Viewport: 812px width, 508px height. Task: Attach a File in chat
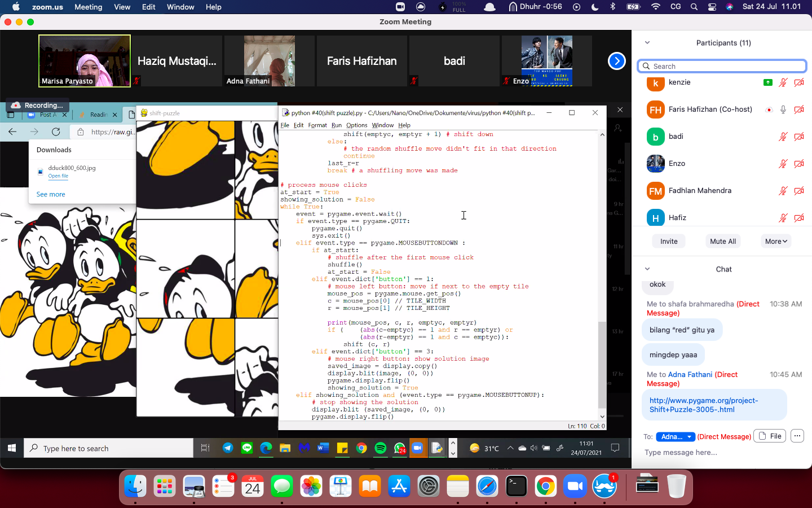pyautogui.click(x=770, y=436)
